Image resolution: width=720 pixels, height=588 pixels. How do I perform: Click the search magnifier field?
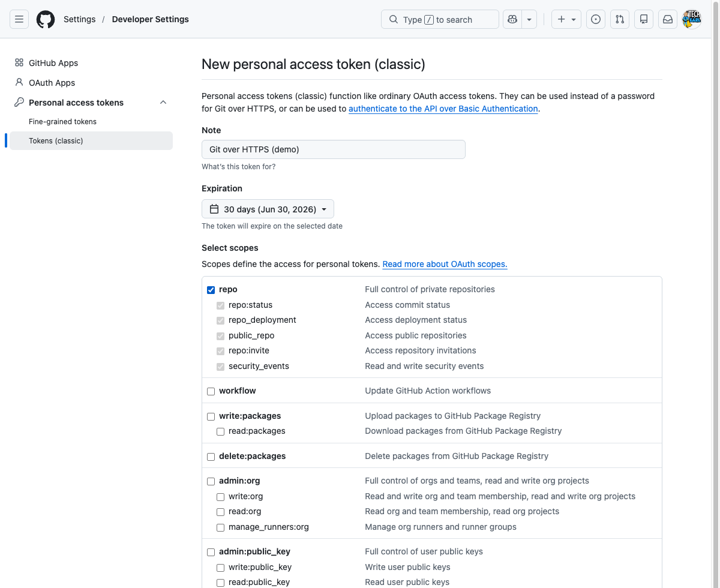(440, 19)
